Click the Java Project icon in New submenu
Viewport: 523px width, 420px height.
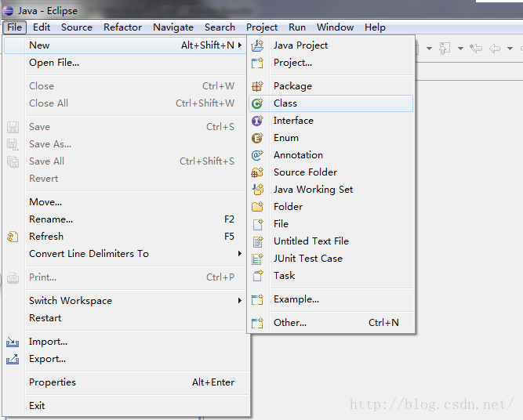pos(257,45)
